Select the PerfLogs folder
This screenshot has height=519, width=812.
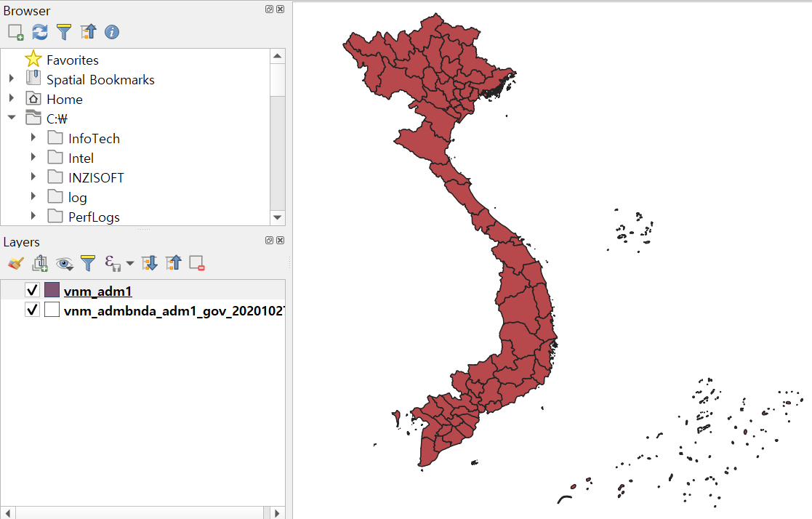coord(95,217)
